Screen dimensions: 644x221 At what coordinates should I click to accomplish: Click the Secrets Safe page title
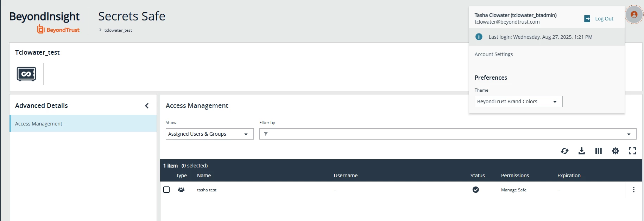tap(132, 16)
